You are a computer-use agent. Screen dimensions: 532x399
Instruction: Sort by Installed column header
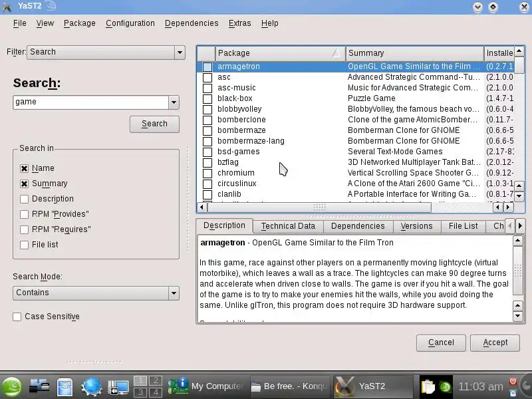[x=499, y=53]
